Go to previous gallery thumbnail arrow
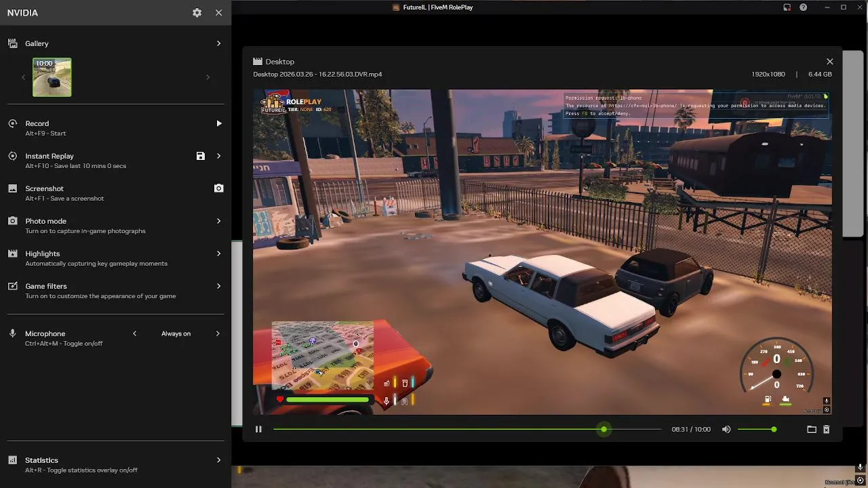Image resolution: width=868 pixels, height=488 pixels. coord(23,77)
